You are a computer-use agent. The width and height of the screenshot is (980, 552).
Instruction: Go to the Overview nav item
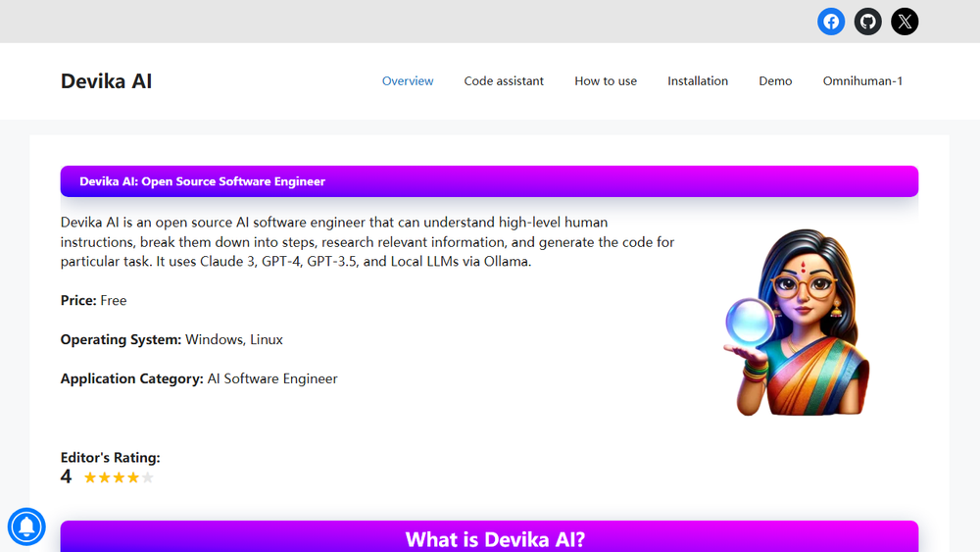coord(408,81)
